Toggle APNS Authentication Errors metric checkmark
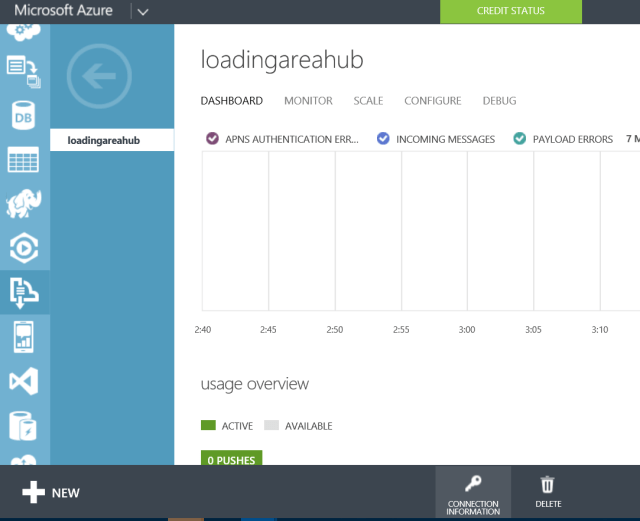Viewport: 640px width, 521px height. [212, 139]
